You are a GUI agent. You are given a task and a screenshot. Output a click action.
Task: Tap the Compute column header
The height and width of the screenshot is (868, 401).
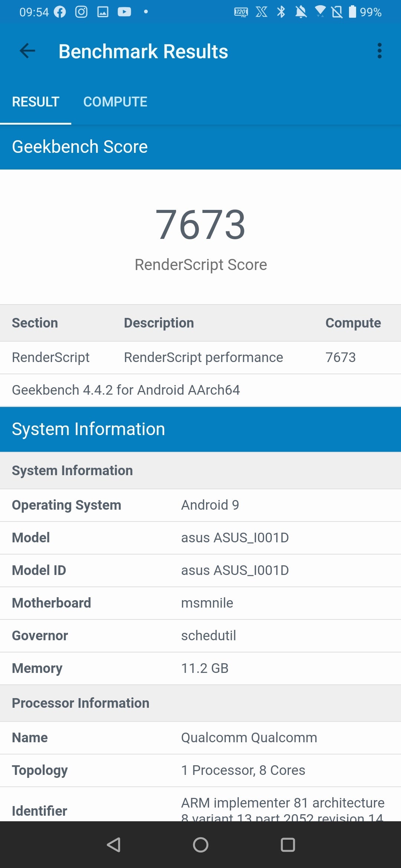pyautogui.click(x=353, y=323)
